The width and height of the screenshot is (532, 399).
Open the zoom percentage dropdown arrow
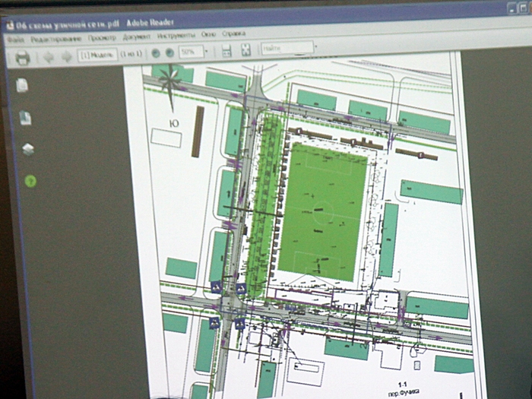206,52
